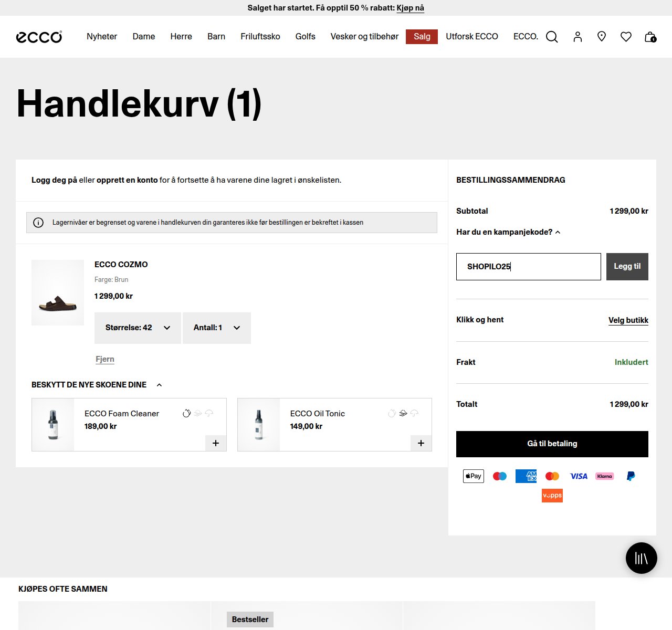Click the Vipps payment icon
The image size is (672, 630).
552,496
